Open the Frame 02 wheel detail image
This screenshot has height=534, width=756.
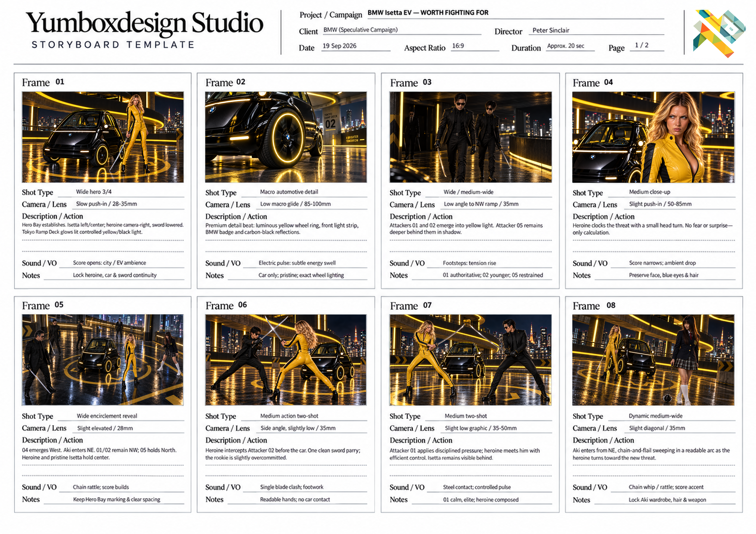[x=286, y=137]
